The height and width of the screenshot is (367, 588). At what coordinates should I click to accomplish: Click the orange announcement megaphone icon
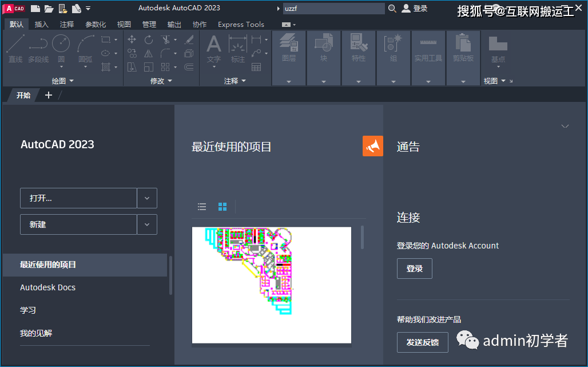click(x=372, y=146)
